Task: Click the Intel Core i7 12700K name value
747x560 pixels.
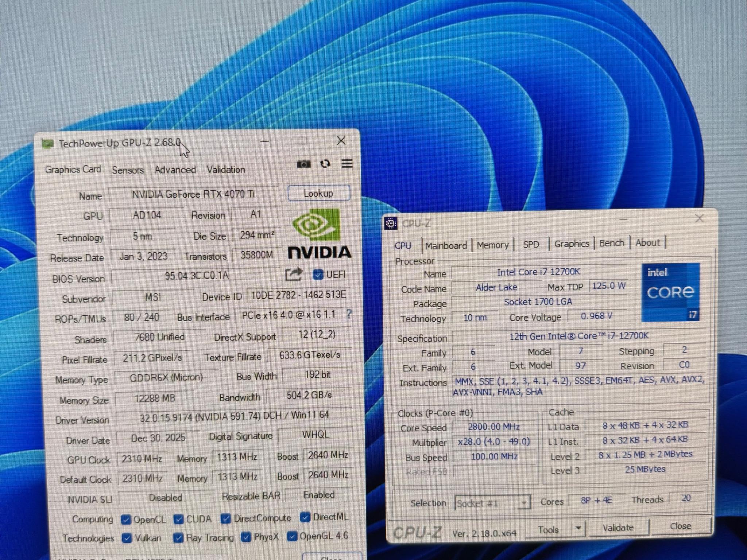Action: (539, 272)
